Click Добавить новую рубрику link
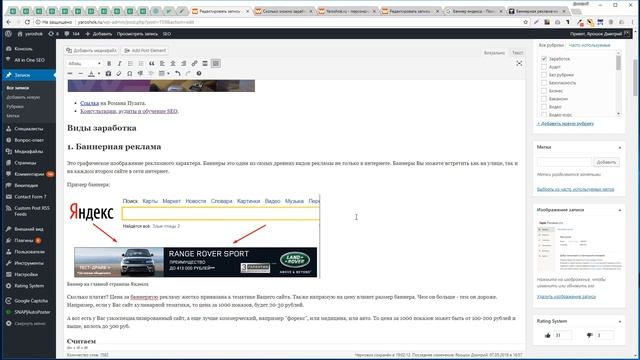This screenshot has height=360, width=640. click(565, 123)
